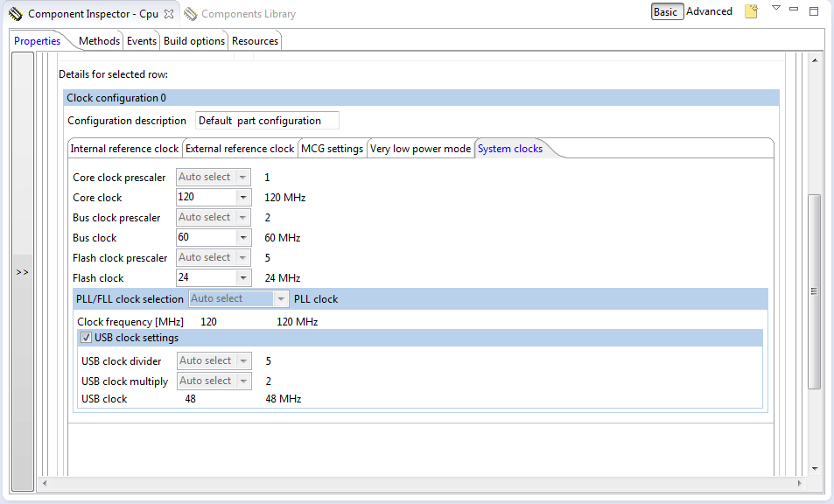Click the scroll up arrow
The height and width of the screenshot is (504, 834).
[x=815, y=60]
